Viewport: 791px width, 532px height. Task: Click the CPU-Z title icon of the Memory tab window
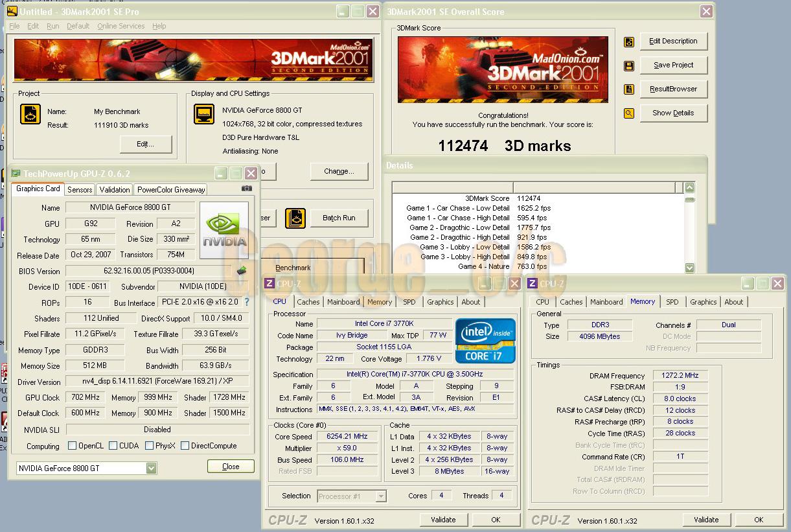(533, 284)
